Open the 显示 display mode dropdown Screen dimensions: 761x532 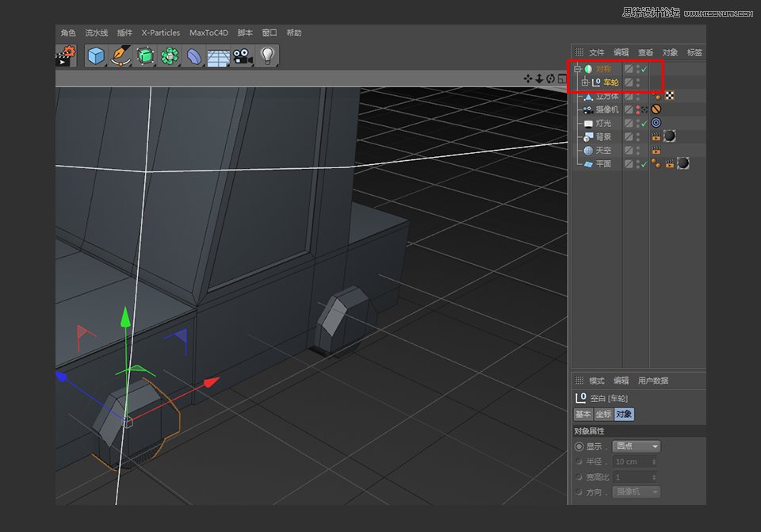636,446
